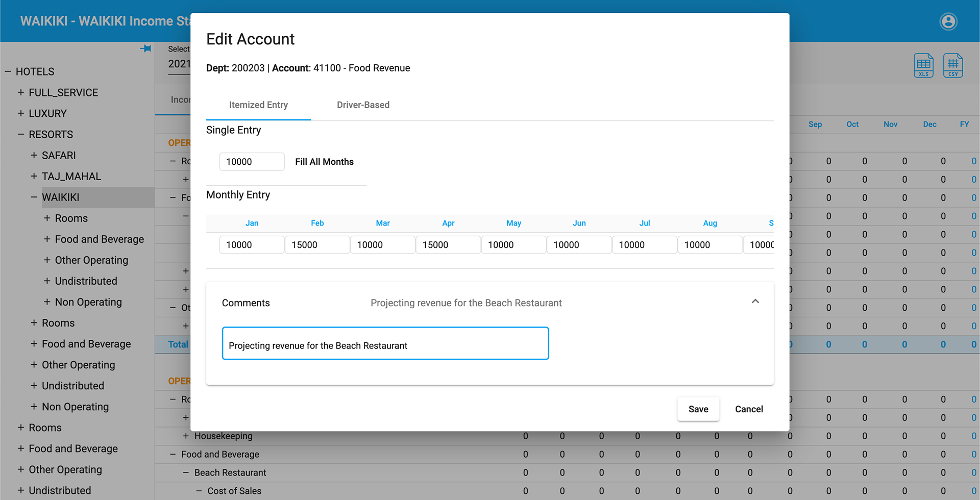Edit the Jan monthly entry field
Image resolution: width=980 pixels, height=500 pixels.
coord(252,245)
